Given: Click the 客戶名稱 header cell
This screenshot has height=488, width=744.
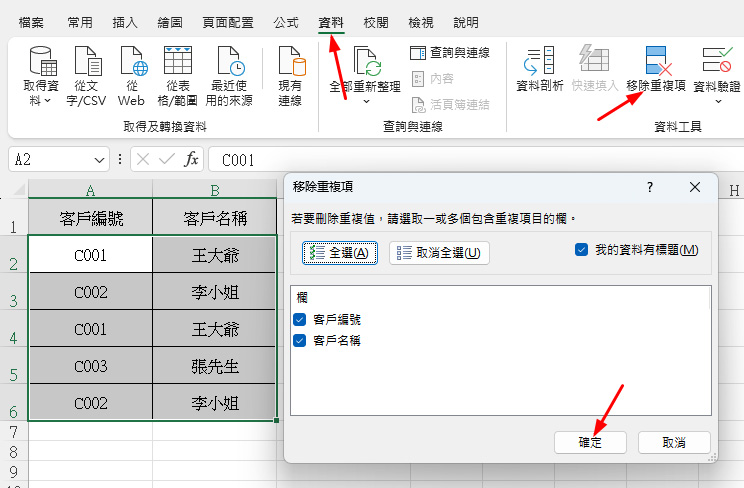Looking at the screenshot, I should [x=214, y=217].
